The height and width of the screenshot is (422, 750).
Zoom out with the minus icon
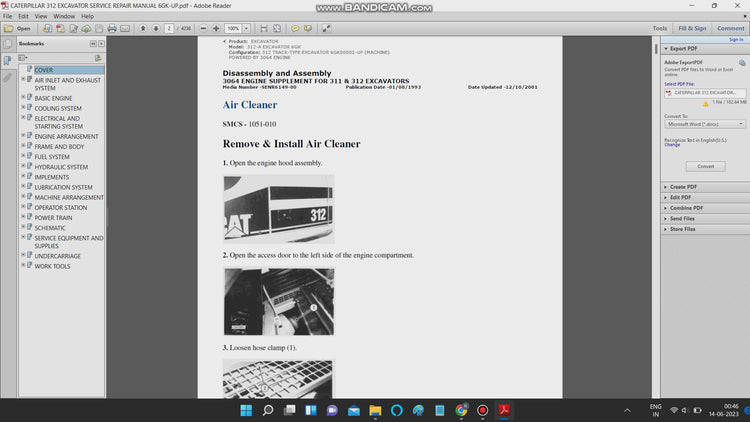[x=203, y=29]
